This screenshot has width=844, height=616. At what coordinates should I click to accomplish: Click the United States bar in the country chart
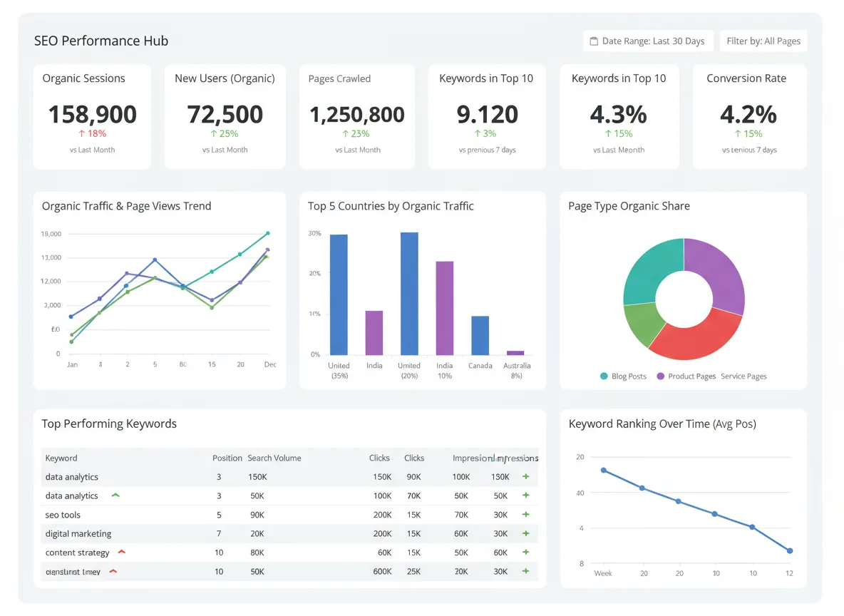[338, 292]
